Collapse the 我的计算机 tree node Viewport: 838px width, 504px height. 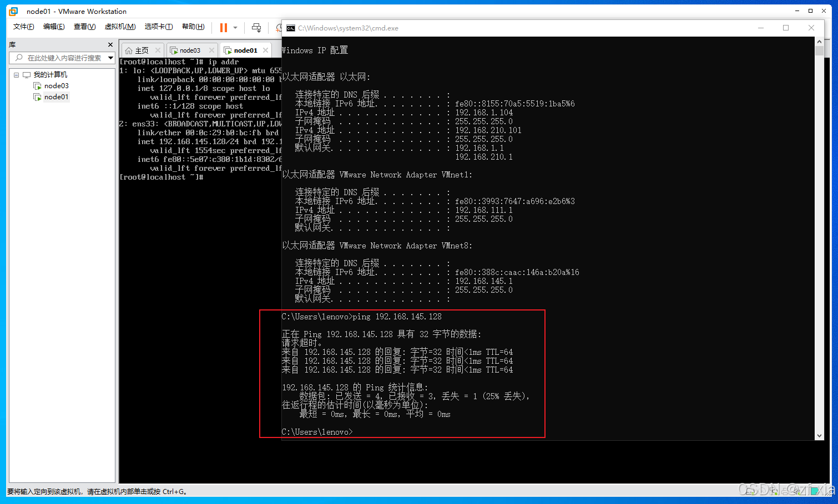[x=16, y=75]
